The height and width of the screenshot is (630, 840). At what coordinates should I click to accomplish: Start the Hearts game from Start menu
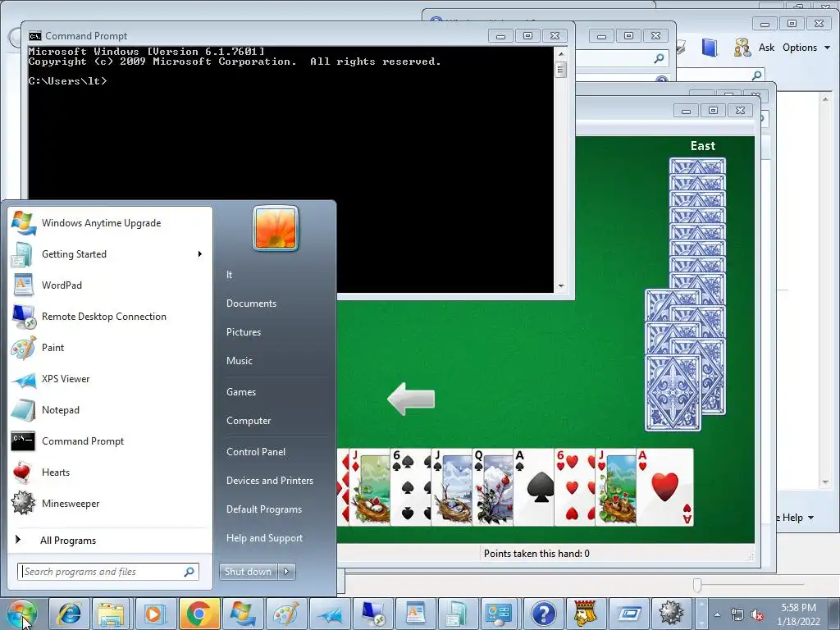(56, 472)
